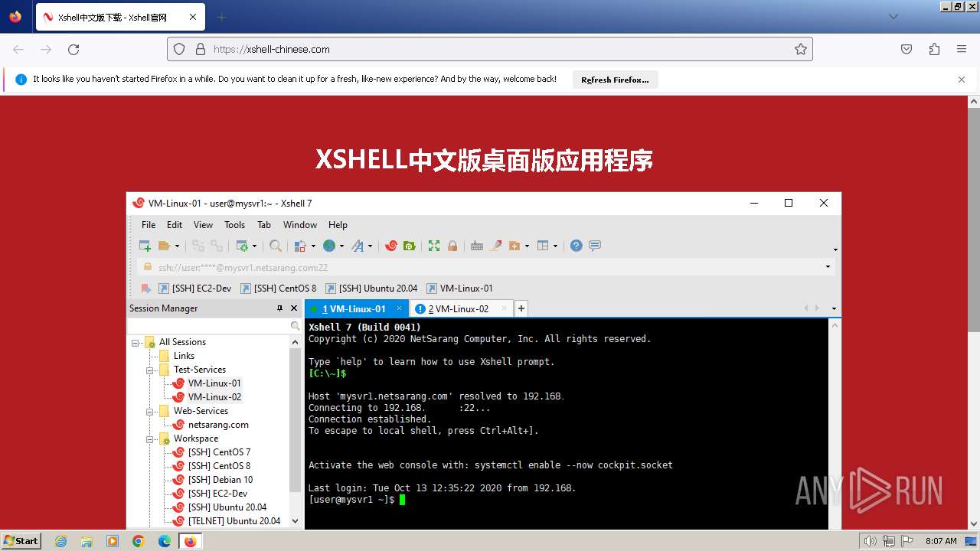Open the File menu in Xshell

click(x=149, y=225)
